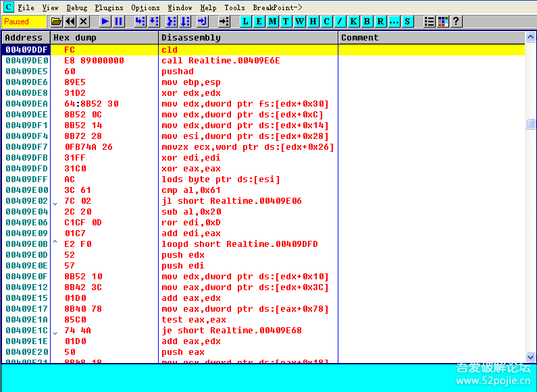
Task: Click the Hex dump column header
Action: click(x=105, y=38)
